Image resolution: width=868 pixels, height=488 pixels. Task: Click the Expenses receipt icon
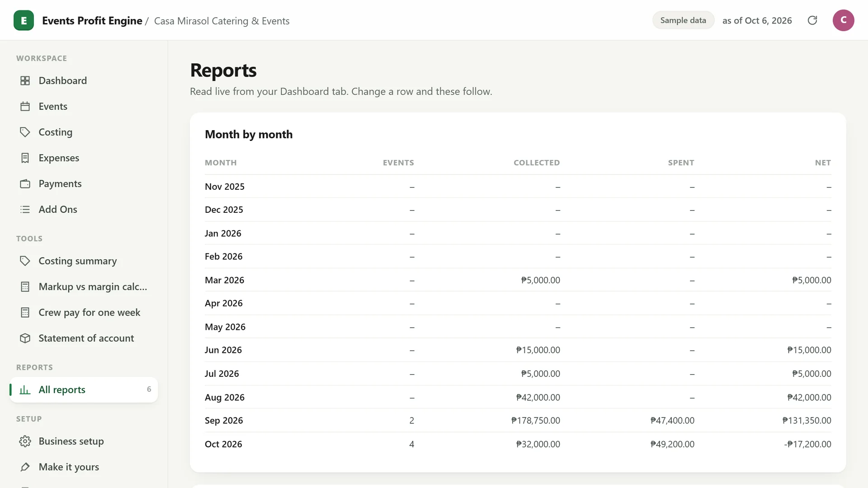tap(25, 158)
